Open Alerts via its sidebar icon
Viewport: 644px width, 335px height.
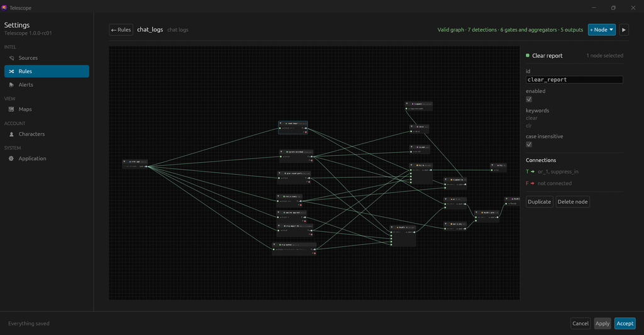point(11,85)
